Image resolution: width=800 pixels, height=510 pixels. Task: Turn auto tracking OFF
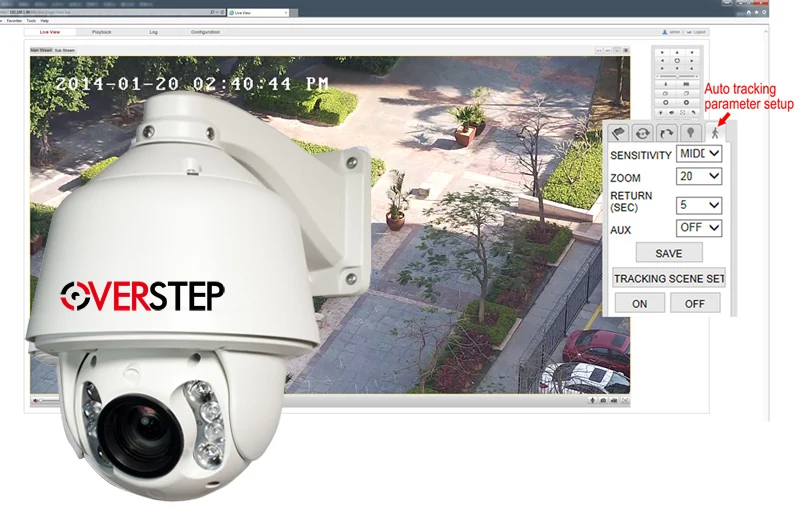click(x=695, y=303)
